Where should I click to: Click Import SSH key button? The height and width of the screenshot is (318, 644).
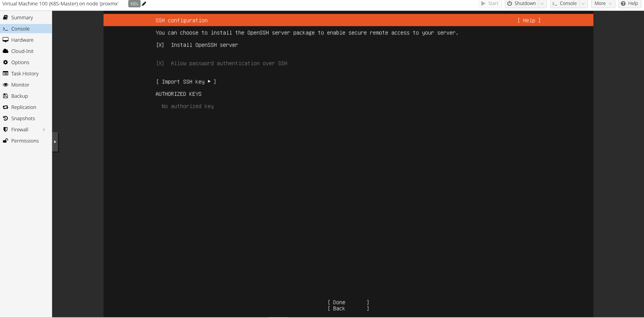(x=186, y=82)
